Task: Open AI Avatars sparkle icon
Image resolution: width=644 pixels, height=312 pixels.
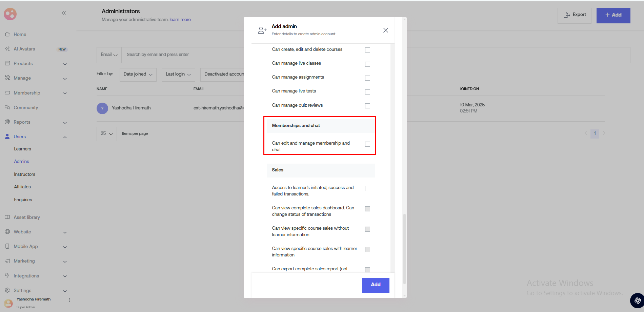Action: click(7, 49)
